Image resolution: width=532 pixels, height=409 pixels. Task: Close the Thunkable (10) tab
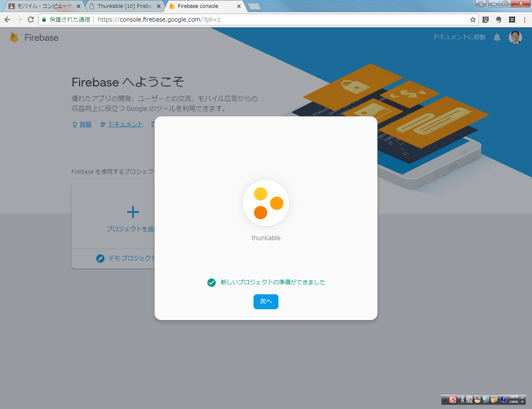[158, 6]
